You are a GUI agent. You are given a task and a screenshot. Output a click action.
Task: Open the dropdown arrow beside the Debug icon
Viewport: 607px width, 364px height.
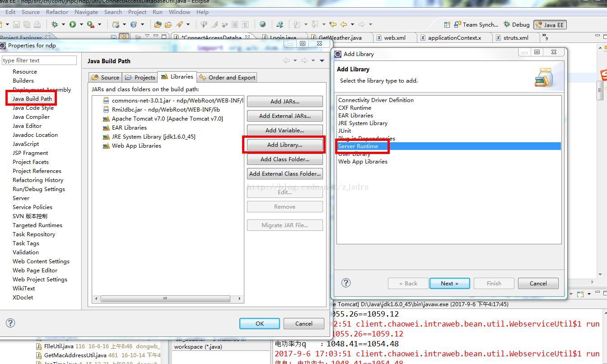pyautogui.click(x=63, y=24)
